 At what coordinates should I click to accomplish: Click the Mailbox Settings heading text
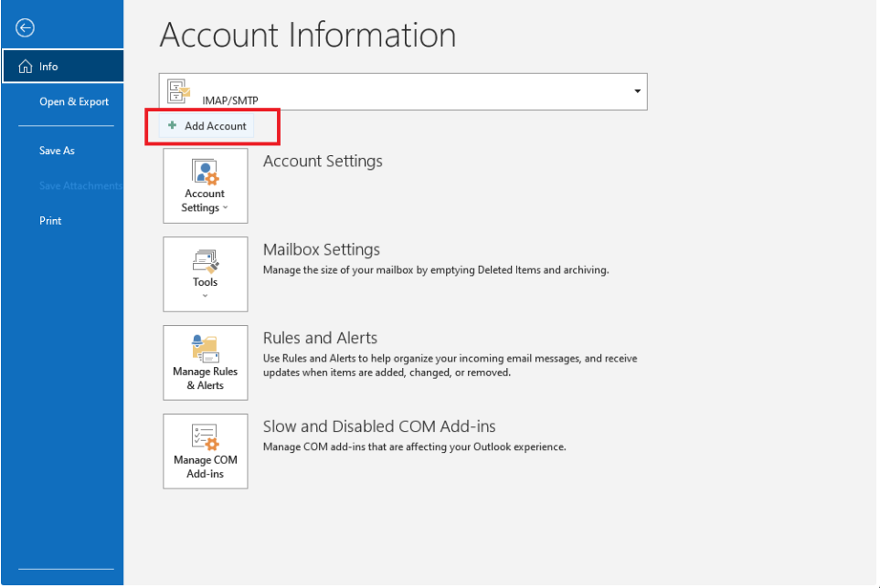(322, 249)
